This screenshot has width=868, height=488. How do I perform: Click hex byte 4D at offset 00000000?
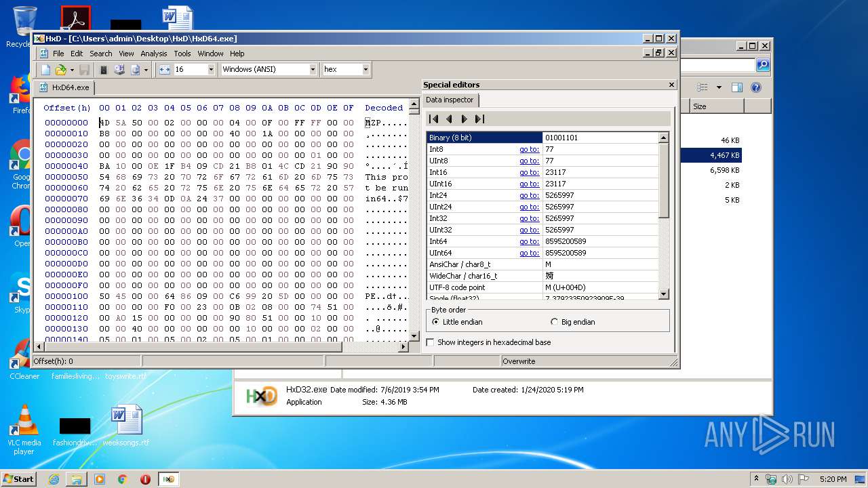click(104, 123)
